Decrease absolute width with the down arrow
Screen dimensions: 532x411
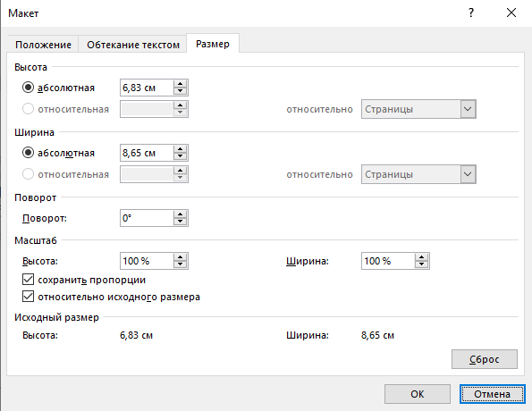tap(180, 156)
